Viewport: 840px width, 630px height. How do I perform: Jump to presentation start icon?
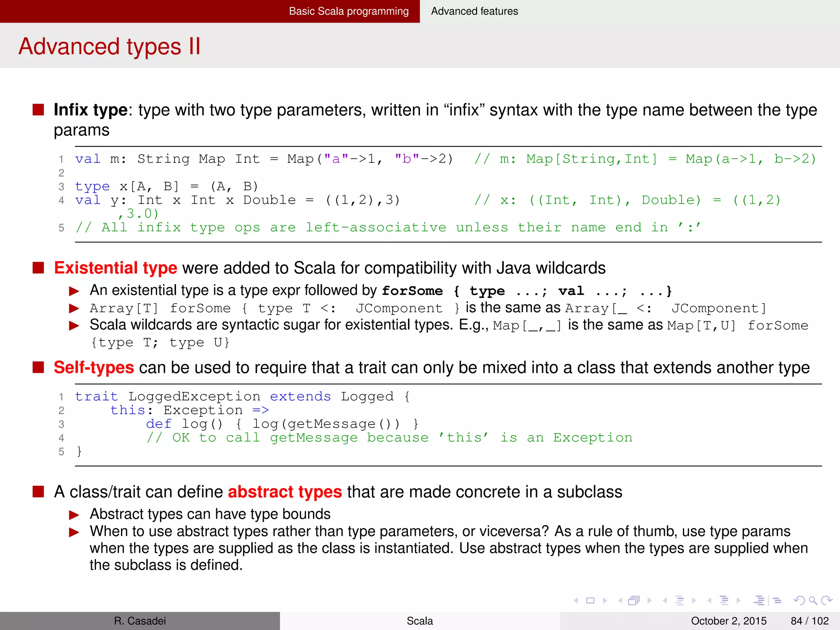(x=759, y=600)
